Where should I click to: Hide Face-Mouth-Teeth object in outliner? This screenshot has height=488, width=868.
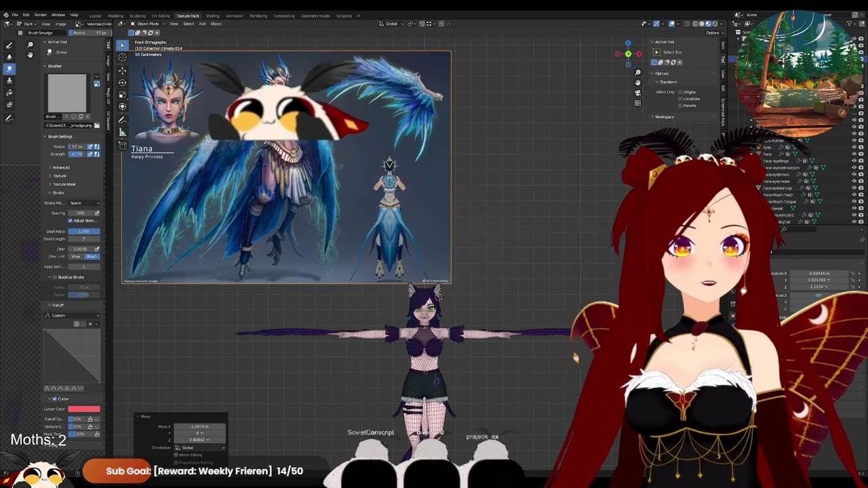coord(854,195)
